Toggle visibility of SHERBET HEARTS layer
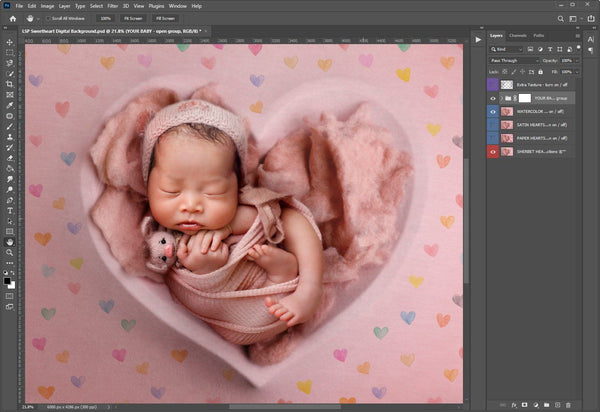This screenshot has height=412, width=600. point(493,151)
